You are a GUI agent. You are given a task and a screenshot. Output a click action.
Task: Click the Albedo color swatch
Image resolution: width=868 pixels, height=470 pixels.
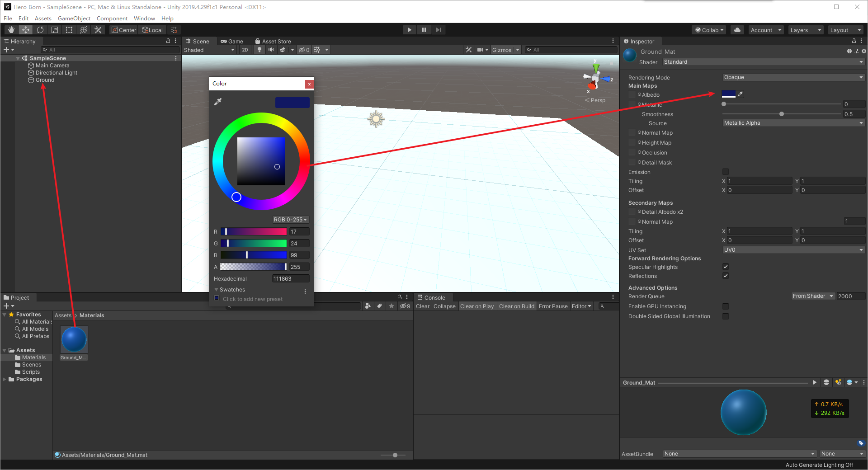pos(729,94)
